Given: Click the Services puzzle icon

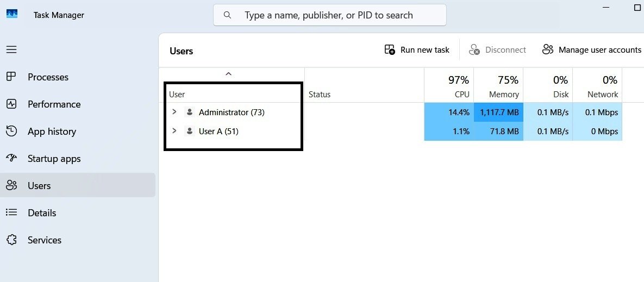Looking at the screenshot, I should (11, 240).
